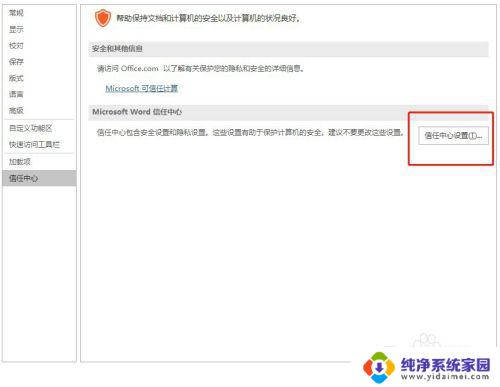Open the 常规 options category
The image size is (500, 387).
coord(16,13)
